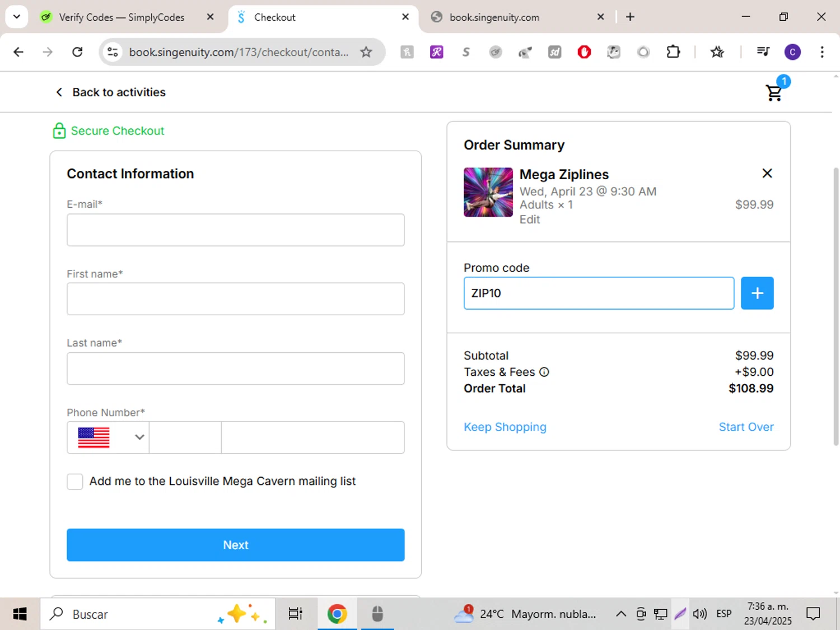The height and width of the screenshot is (630, 840).
Task: Click the taskbar Buscar search box
Action: [157, 614]
